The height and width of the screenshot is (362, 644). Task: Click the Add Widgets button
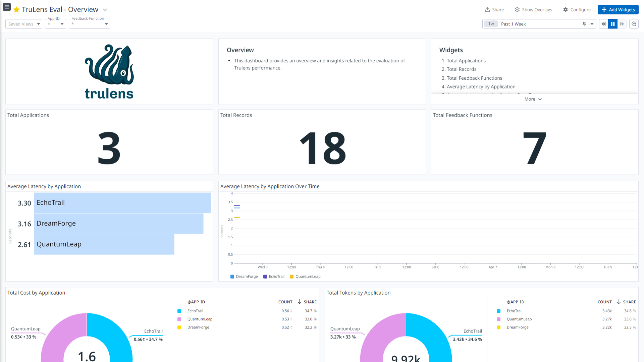point(618,9)
